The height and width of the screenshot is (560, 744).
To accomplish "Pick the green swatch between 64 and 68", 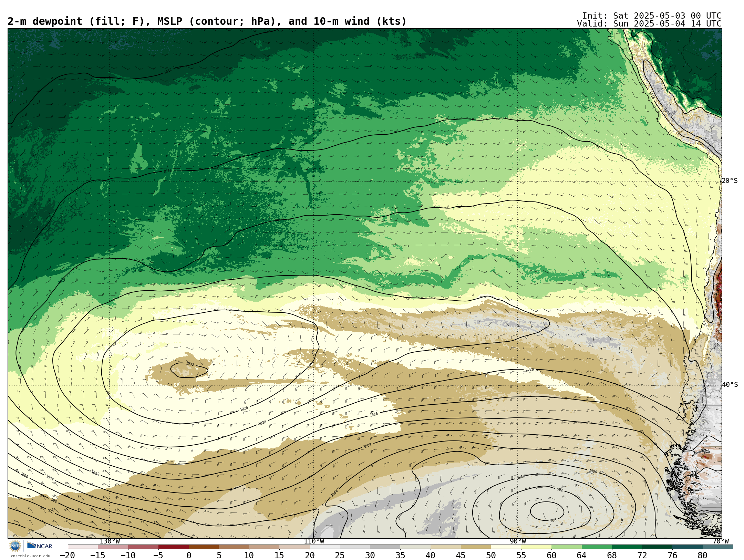I will 597,547.
